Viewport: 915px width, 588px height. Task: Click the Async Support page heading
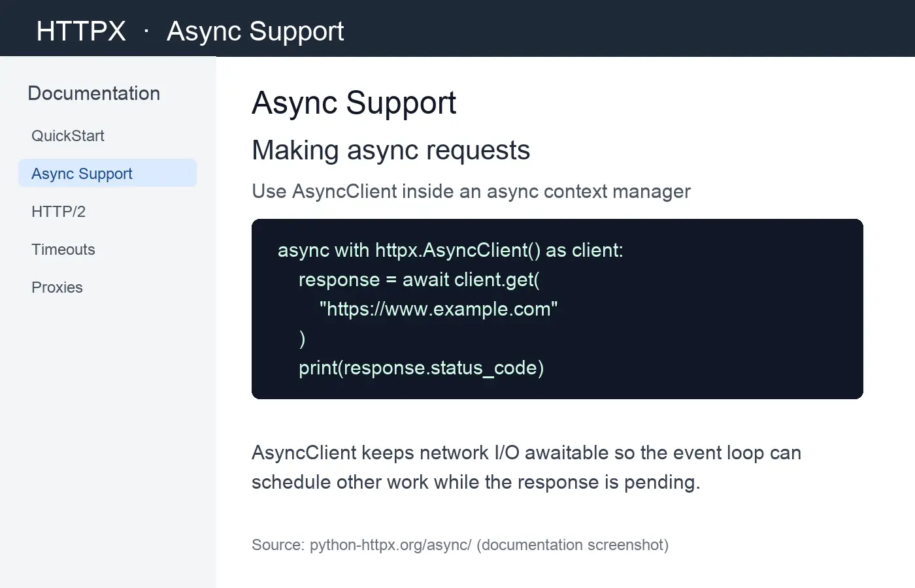point(354,103)
